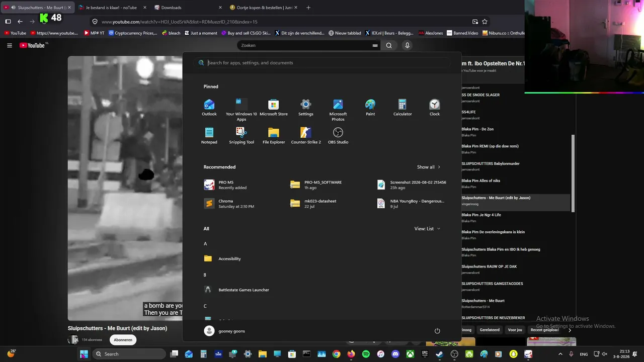644x362 pixels.
Task: Click the Windows Start button on the taskbar
Action: point(84,354)
